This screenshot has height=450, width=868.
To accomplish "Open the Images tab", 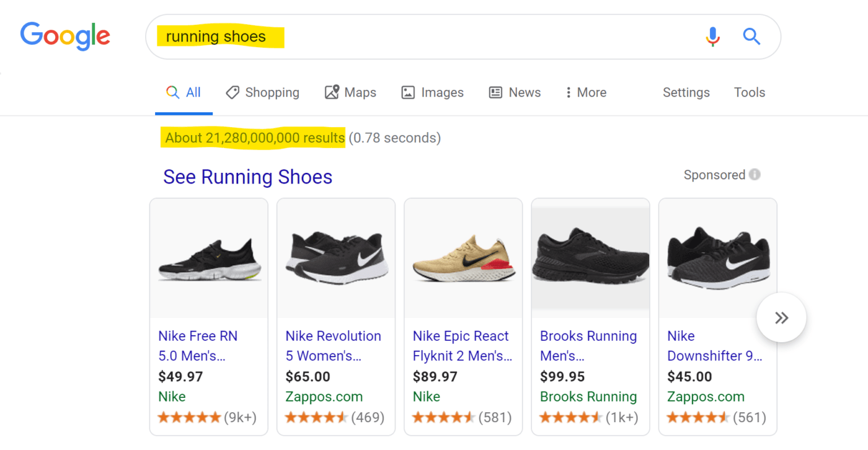I will (432, 92).
